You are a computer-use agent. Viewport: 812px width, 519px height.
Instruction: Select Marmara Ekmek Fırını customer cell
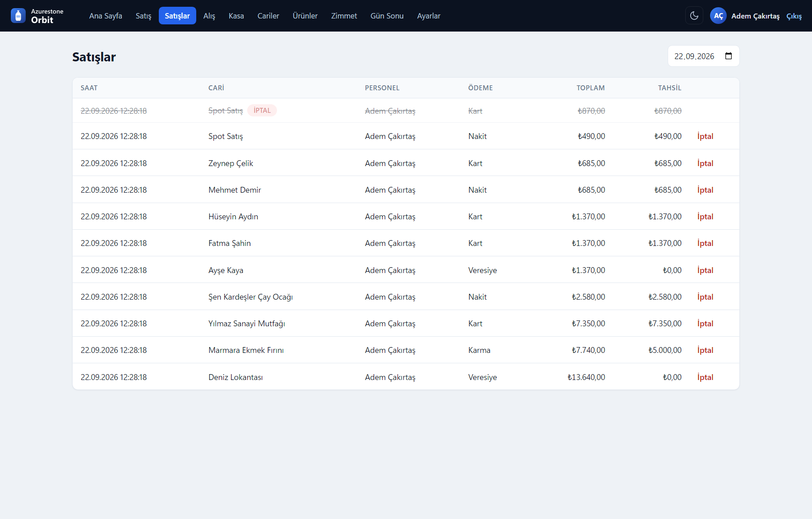[x=246, y=350]
